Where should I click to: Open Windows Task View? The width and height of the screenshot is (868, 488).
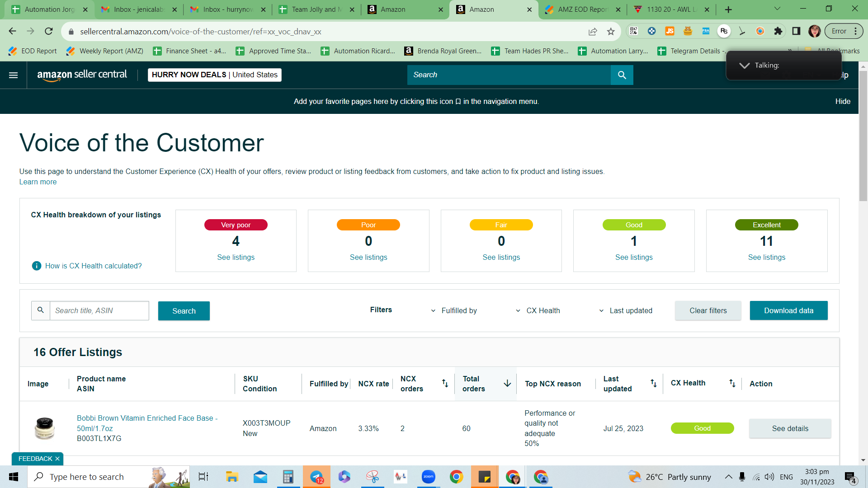point(203,477)
